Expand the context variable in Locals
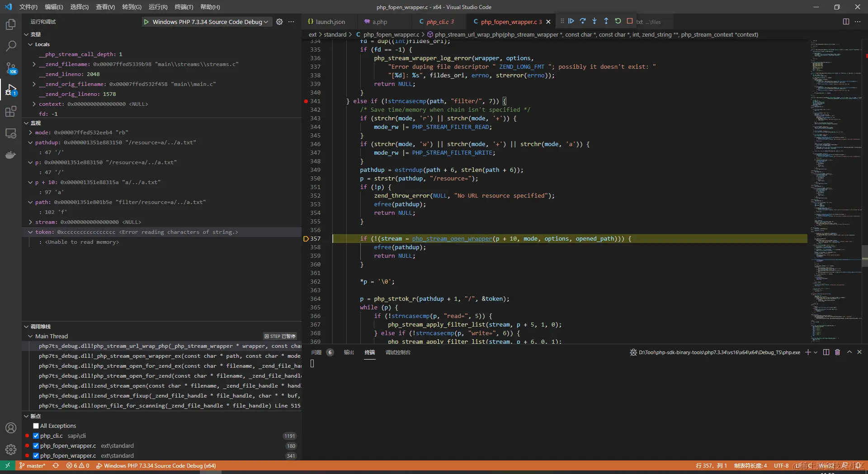 click(34, 104)
